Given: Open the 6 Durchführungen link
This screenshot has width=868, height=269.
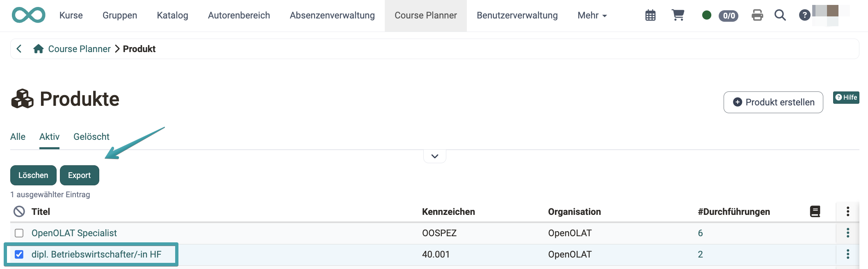Looking at the screenshot, I should [x=700, y=233].
